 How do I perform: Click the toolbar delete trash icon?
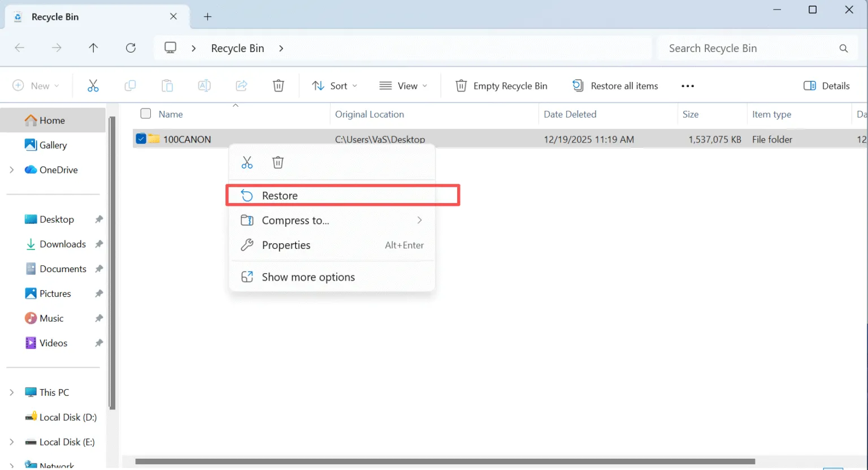tap(278, 86)
